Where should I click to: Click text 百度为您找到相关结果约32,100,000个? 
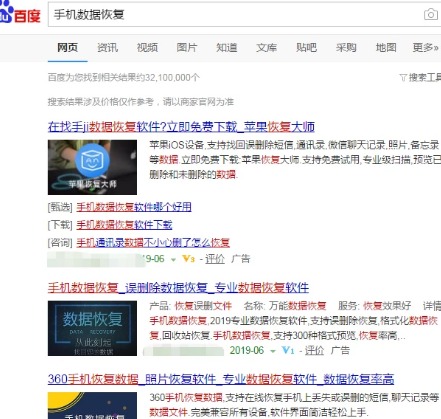pyautogui.click(x=124, y=78)
